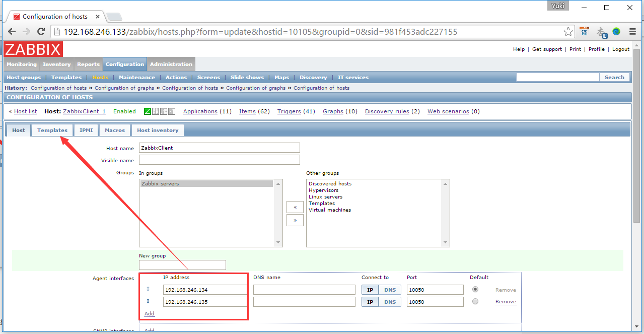Viewport: 644px width, 334px height.
Task: Bookmark this page with the star icon
Action: pos(568,32)
